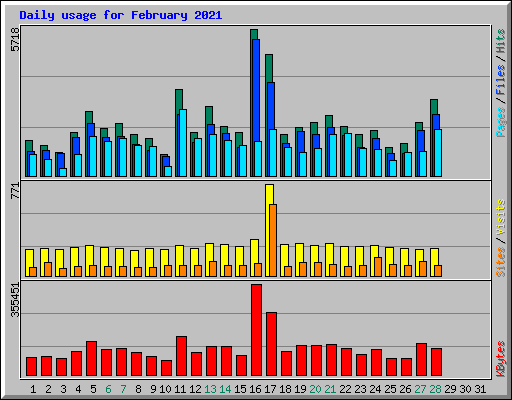Screen dimensions: 512x400
Task: Click the cyan pages bar for day 3
Action: click(63, 172)
